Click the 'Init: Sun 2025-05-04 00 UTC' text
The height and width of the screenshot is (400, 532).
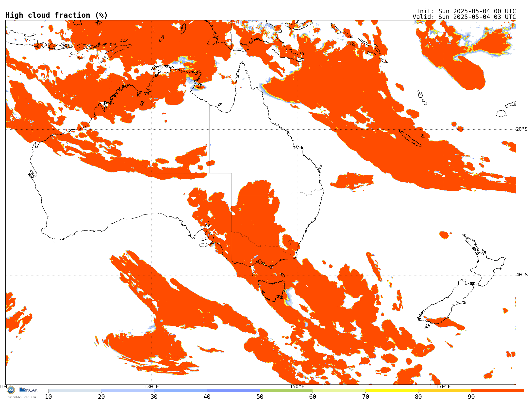[466, 11]
